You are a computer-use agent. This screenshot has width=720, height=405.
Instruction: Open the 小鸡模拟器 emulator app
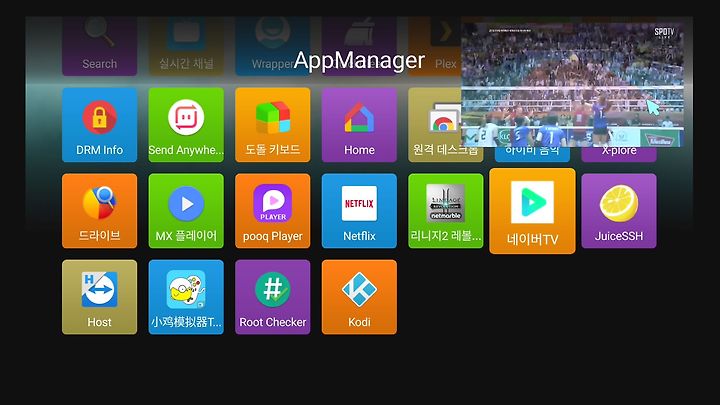(186, 297)
